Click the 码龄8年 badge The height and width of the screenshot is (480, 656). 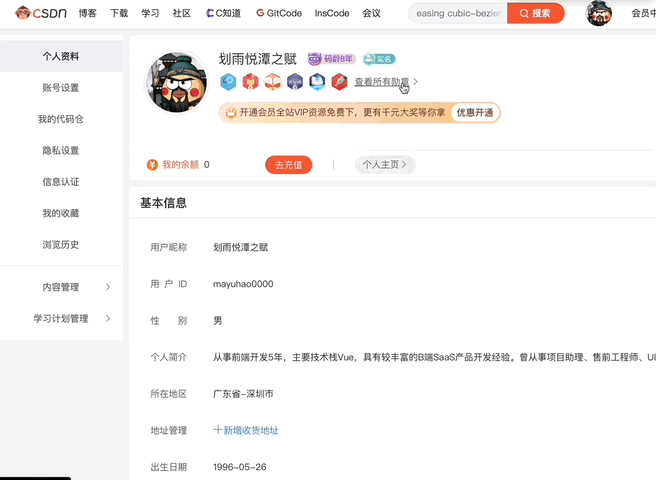331,59
